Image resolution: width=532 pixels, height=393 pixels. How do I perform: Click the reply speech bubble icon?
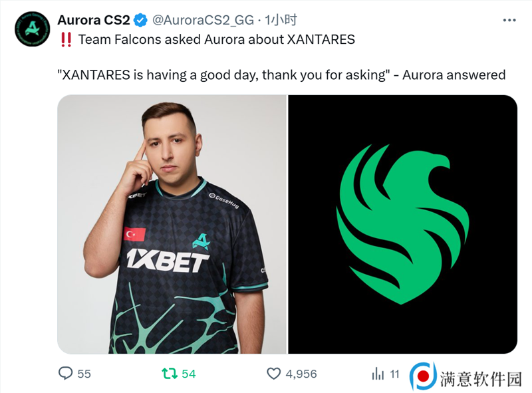(65, 373)
